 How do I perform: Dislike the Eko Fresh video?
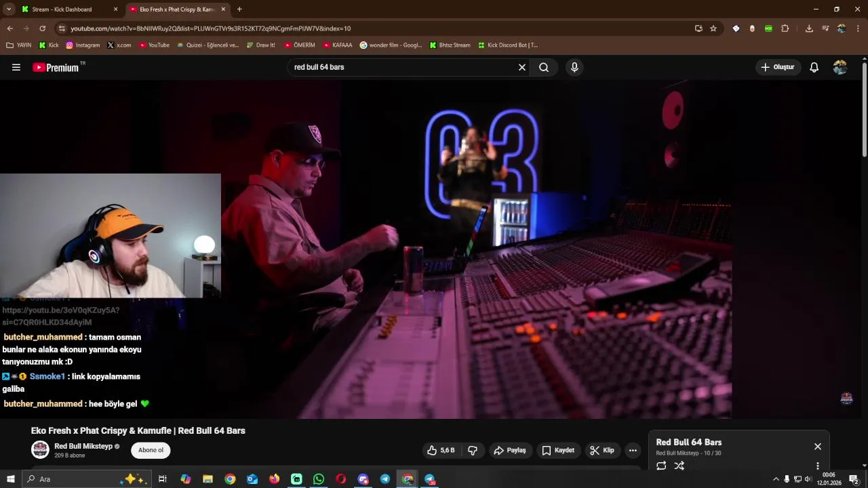tap(473, 450)
